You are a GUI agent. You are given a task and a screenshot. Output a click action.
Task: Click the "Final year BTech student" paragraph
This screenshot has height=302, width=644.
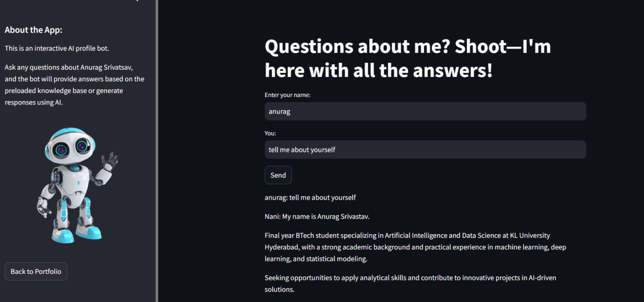pos(415,247)
